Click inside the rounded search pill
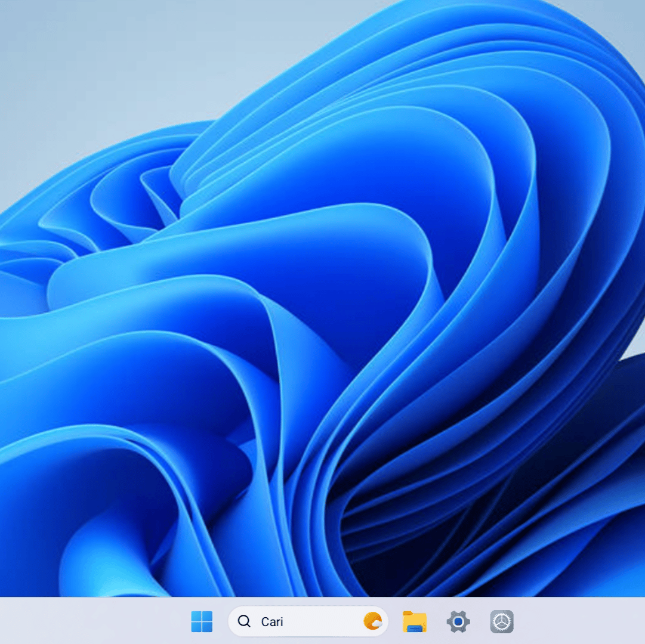The width and height of the screenshot is (645, 644). [x=308, y=621]
